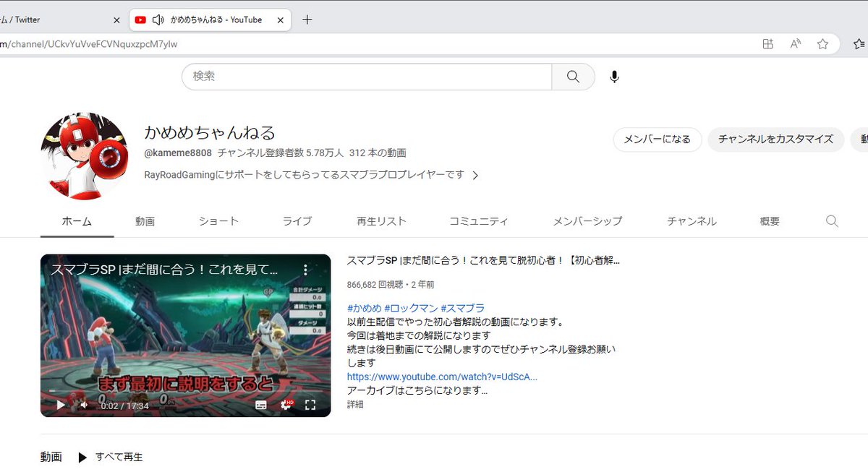Click the メンバーになる button
This screenshot has height=472, width=868.
658,140
